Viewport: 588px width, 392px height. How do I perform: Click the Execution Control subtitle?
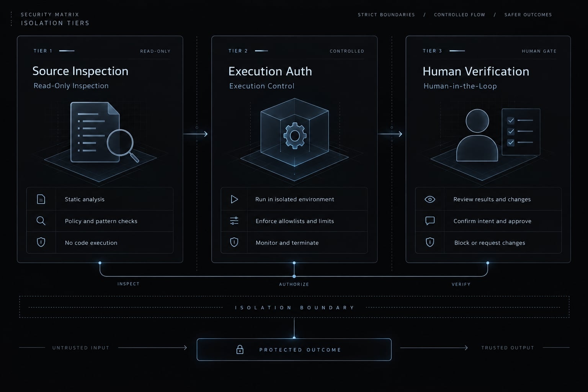(262, 86)
